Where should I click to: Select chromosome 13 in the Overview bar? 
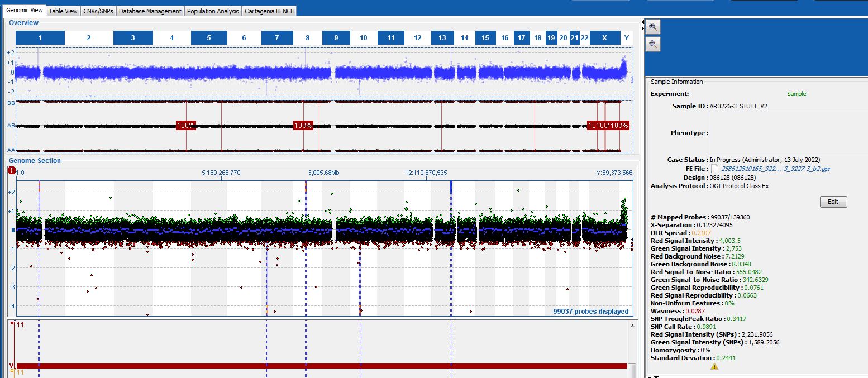coord(442,38)
